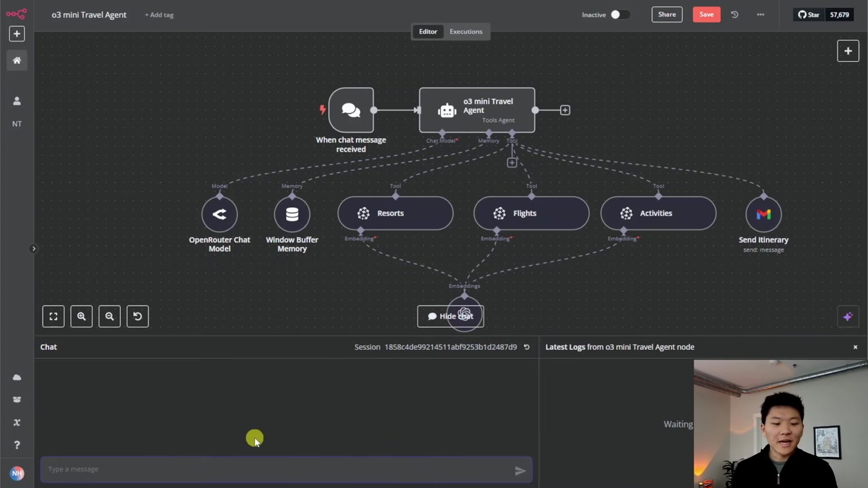This screenshot has height=488, width=868.
Task: Close the Latest Logs panel
Action: point(855,347)
